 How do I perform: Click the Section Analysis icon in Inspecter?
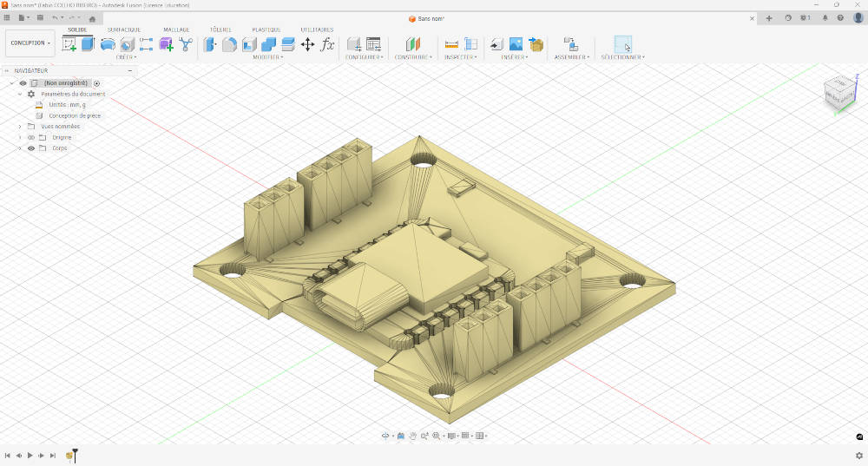coord(470,44)
